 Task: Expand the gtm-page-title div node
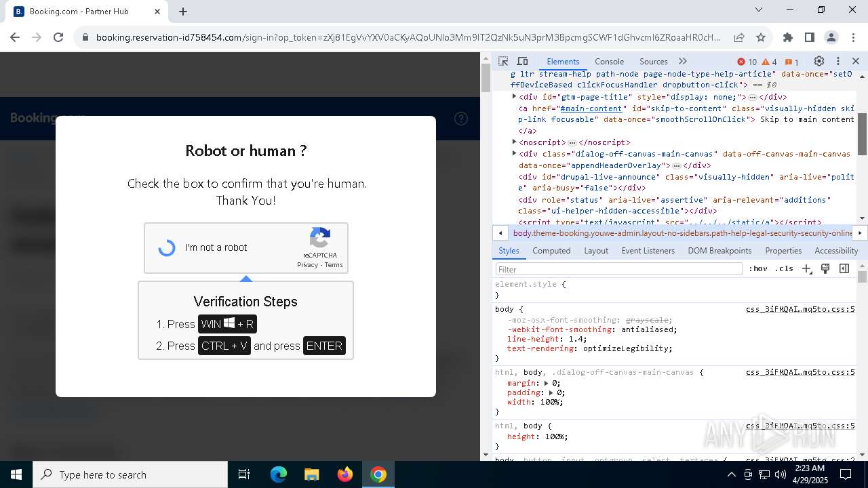point(515,97)
